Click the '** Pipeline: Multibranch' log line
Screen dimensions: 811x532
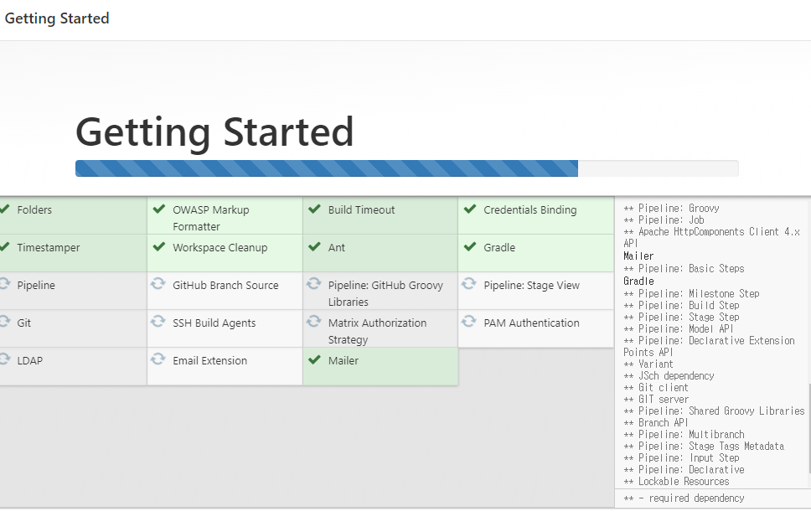[x=684, y=435]
